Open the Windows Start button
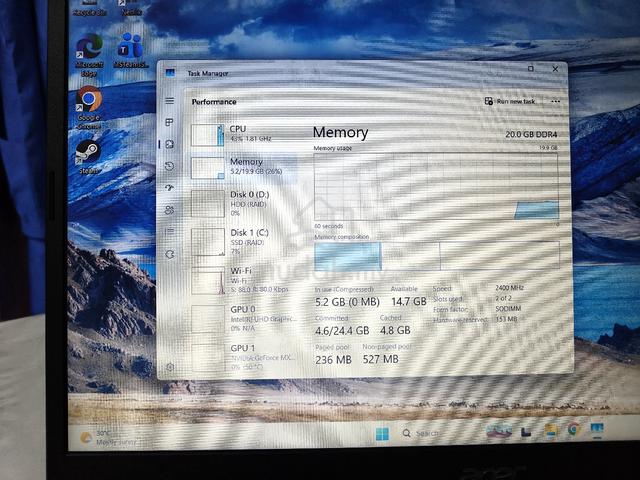 click(x=382, y=434)
